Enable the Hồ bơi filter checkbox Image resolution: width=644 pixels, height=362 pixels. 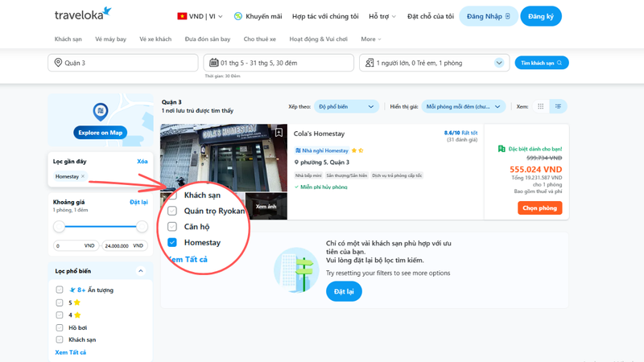click(60, 327)
